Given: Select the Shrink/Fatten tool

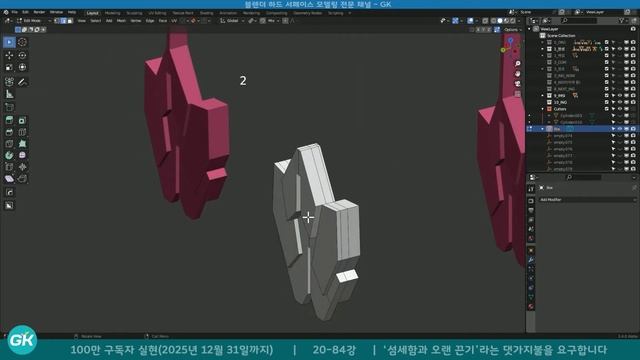Looking at the screenshot, I should pos(22,167).
